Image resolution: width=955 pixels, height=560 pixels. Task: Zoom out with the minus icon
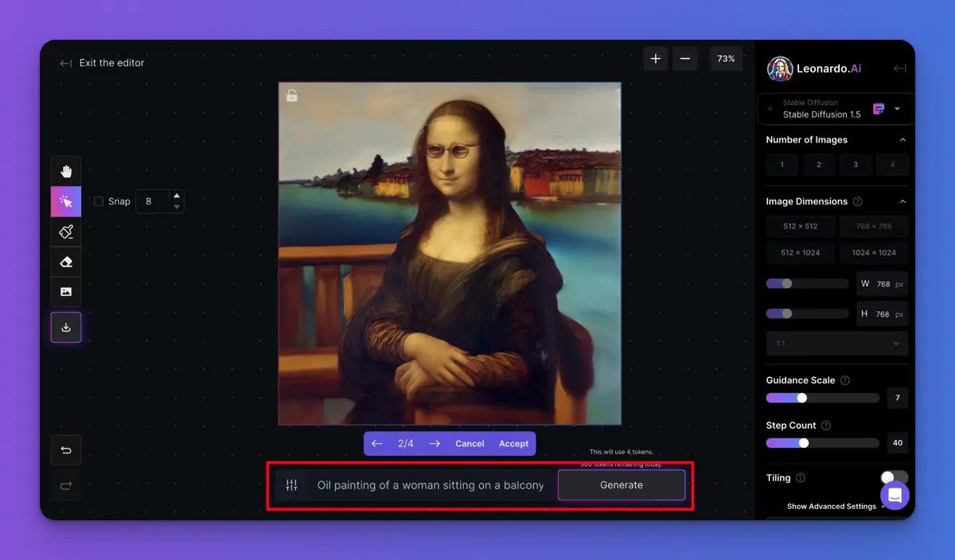[685, 59]
